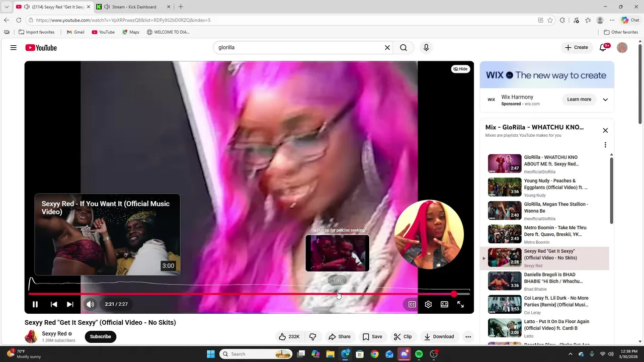
Task: Open player settings gear
Action: (x=428, y=304)
